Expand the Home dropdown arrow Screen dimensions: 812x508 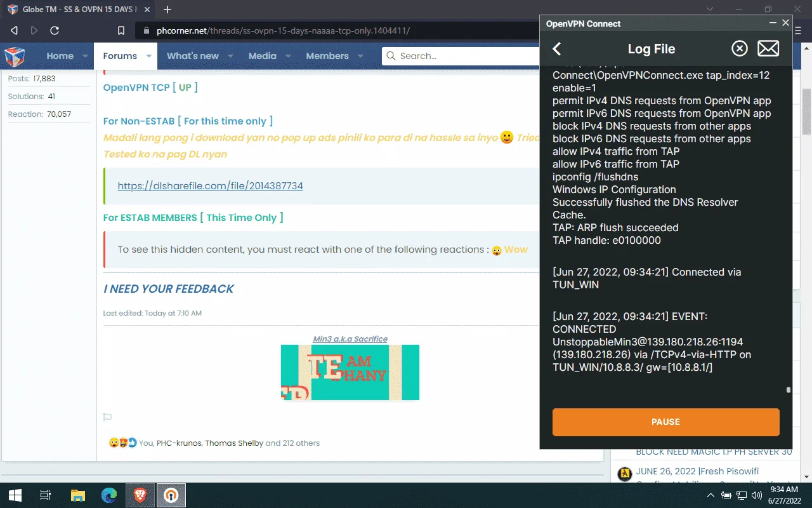click(85, 56)
